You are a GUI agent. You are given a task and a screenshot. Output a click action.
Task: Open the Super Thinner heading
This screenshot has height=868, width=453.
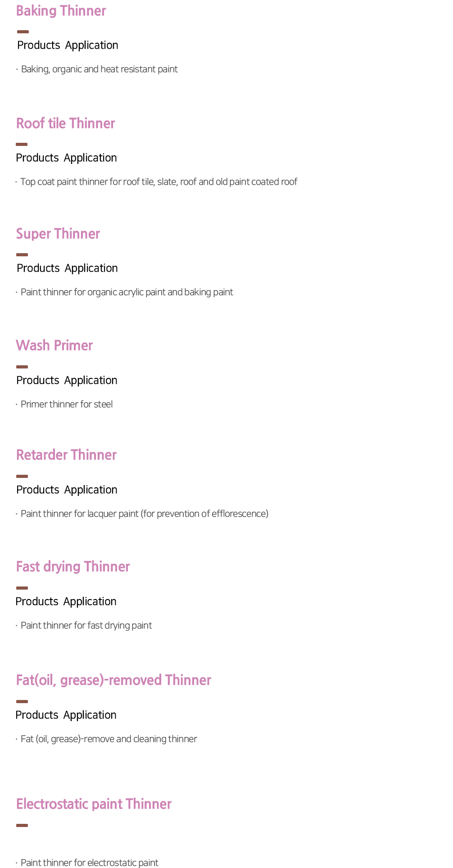point(58,234)
